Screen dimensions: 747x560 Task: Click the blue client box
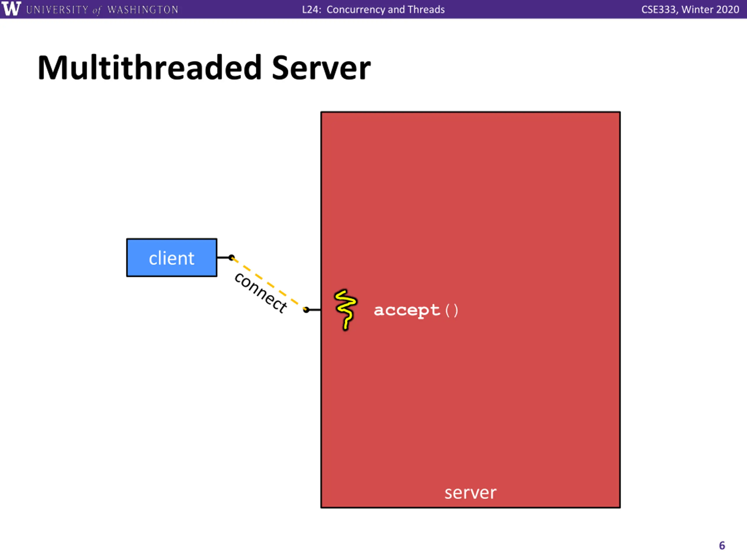coord(172,258)
